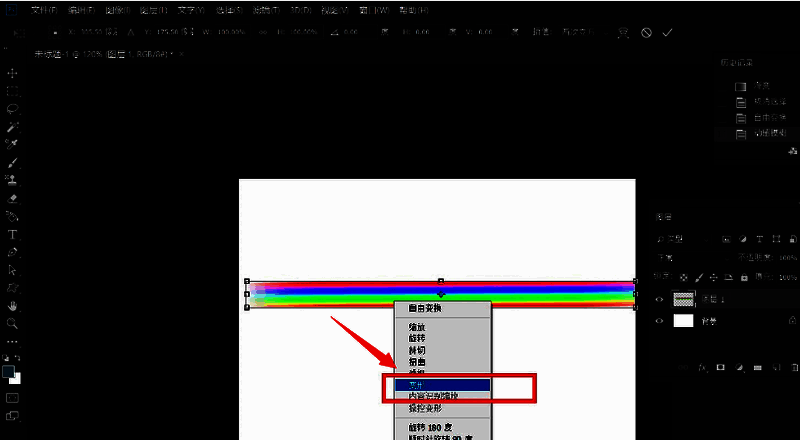800x440 pixels.
Task: Hide the white background layer eye icon
Action: tap(659, 321)
